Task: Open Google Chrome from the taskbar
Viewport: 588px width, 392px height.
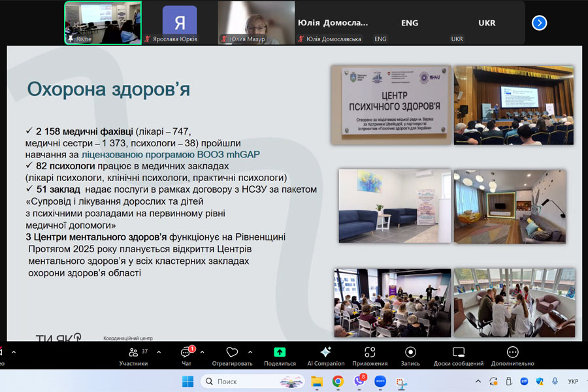Action: [x=338, y=381]
